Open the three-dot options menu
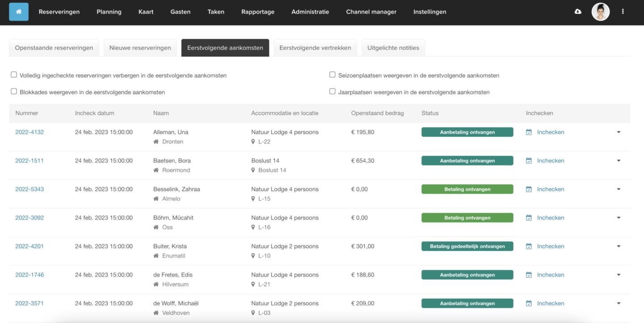 623,12
